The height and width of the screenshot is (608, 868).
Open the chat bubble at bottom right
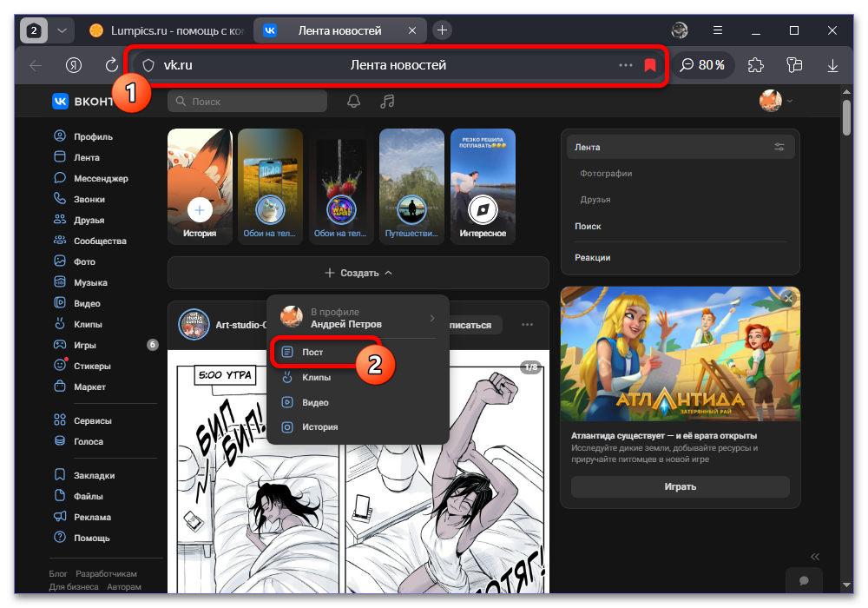click(x=804, y=580)
